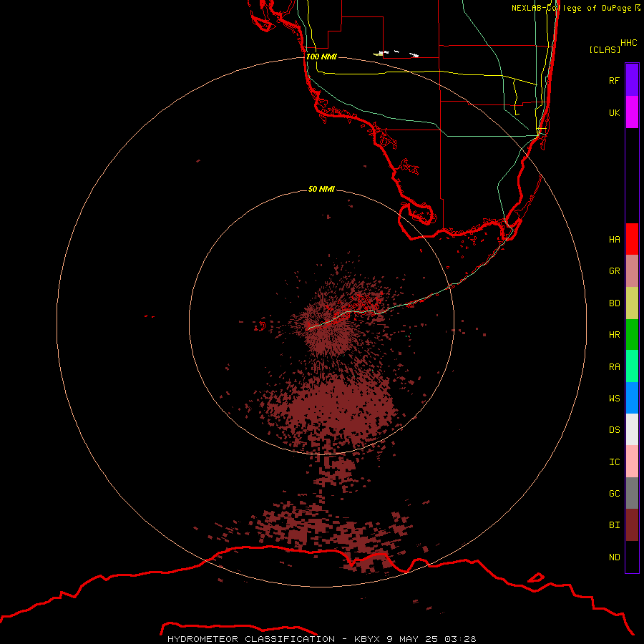The height and width of the screenshot is (644, 644).
Task: Click the 'HR' legend label
Action: (x=615, y=335)
